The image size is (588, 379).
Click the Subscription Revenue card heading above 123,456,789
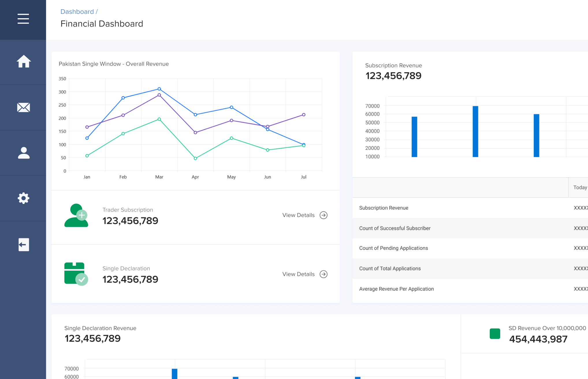[393, 66]
